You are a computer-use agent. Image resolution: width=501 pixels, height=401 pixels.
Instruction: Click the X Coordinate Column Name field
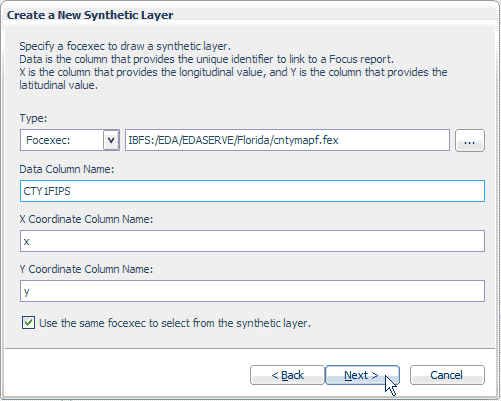point(252,241)
